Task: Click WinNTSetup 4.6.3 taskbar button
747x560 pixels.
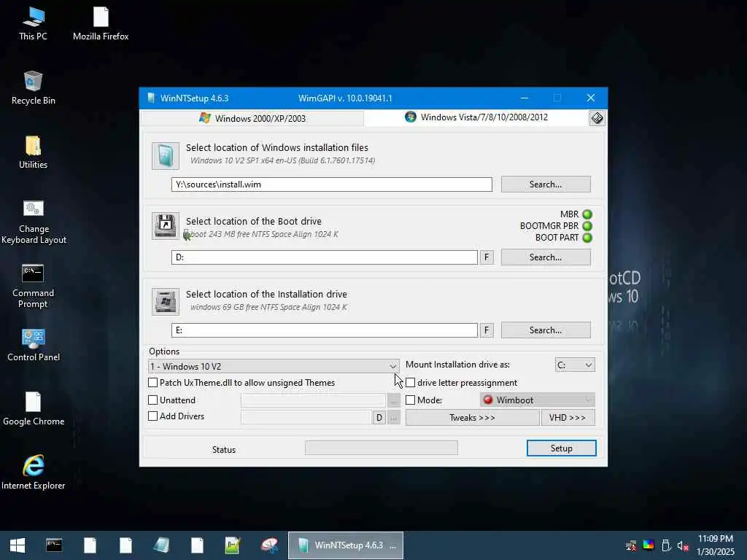Action: coord(345,545)
